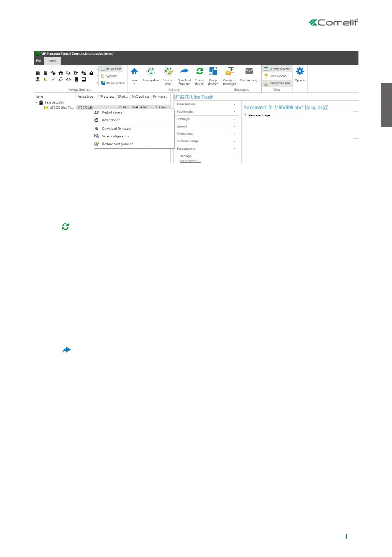Open Configure messages

pyautogui.click(x=229, y=76)
